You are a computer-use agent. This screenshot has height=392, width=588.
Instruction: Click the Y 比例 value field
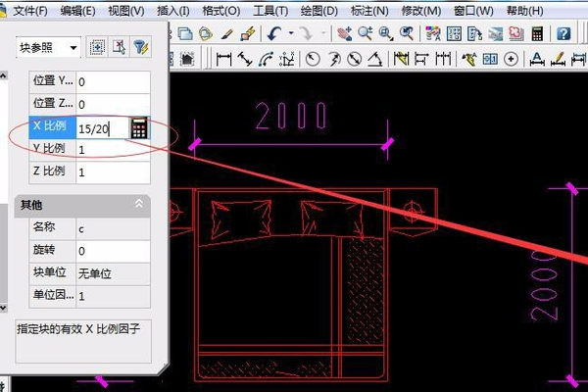113,150
